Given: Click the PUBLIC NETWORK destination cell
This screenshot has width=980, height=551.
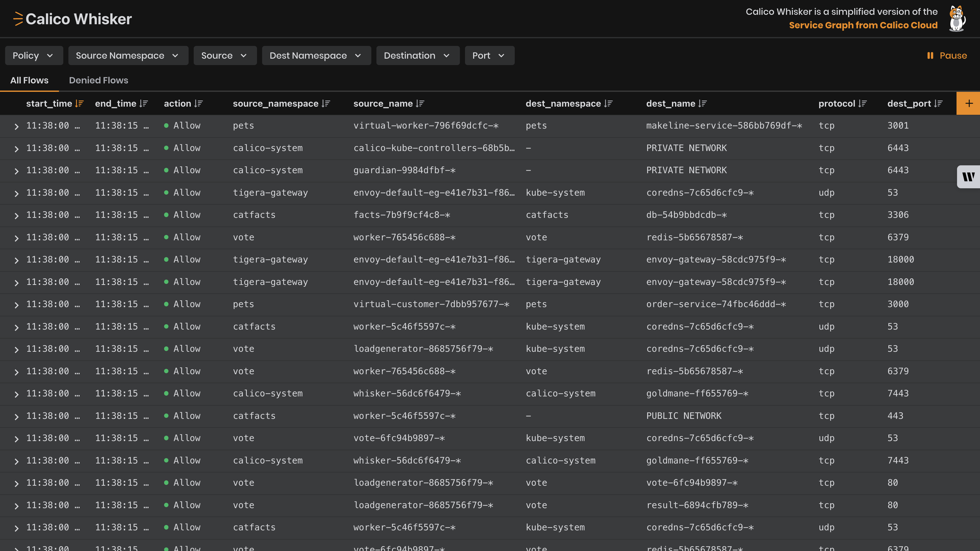Looking at the screenshot, I should 684,416.
